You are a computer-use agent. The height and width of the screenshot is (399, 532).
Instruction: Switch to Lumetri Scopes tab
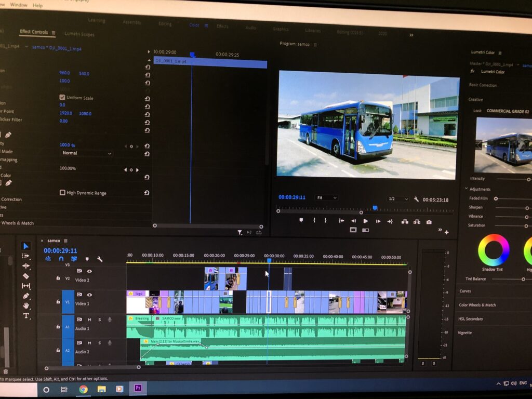point(79,34)
